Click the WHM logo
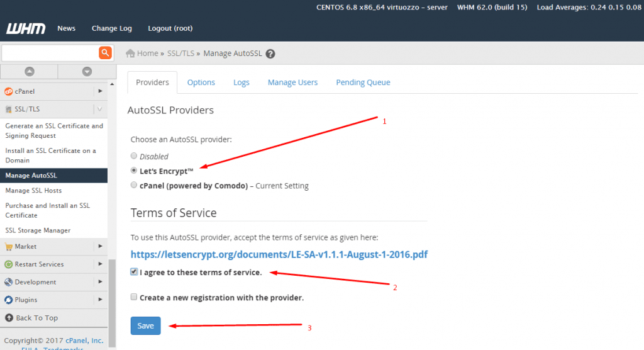 click(25, 28)
